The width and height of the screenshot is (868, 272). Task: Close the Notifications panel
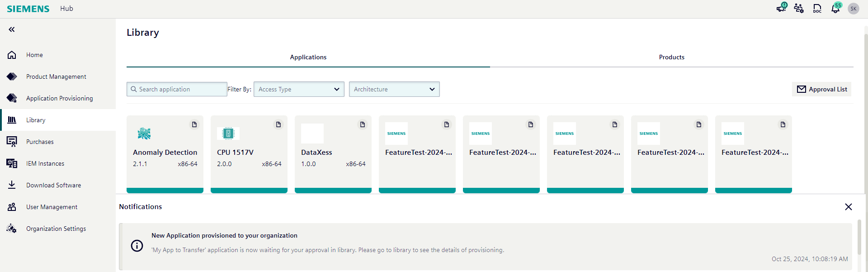pyautogui.click(x=848, y=207)
